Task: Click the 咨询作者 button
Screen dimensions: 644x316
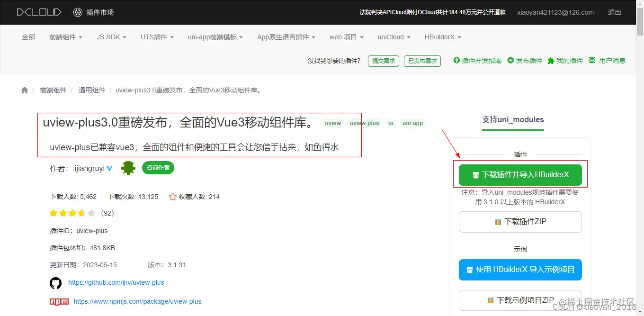Action: pos(158,168)
